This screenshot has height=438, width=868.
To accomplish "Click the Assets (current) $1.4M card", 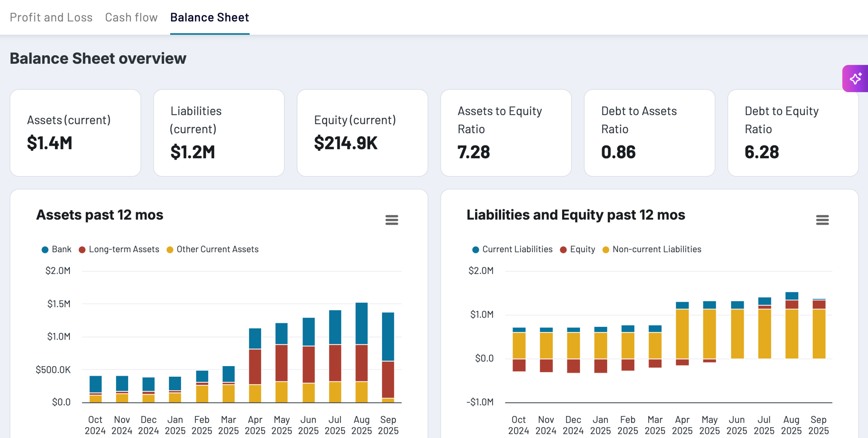I will click(x=75, y=133).
